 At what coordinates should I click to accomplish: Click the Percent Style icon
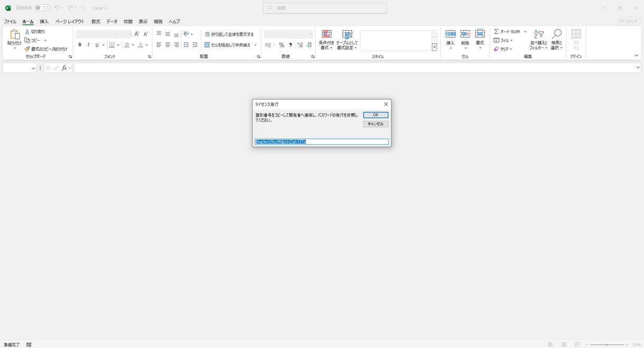[x=281, y=45]
